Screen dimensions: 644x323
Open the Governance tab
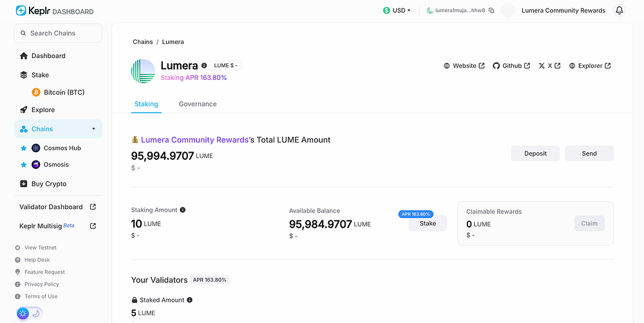(x=198, y=104)
